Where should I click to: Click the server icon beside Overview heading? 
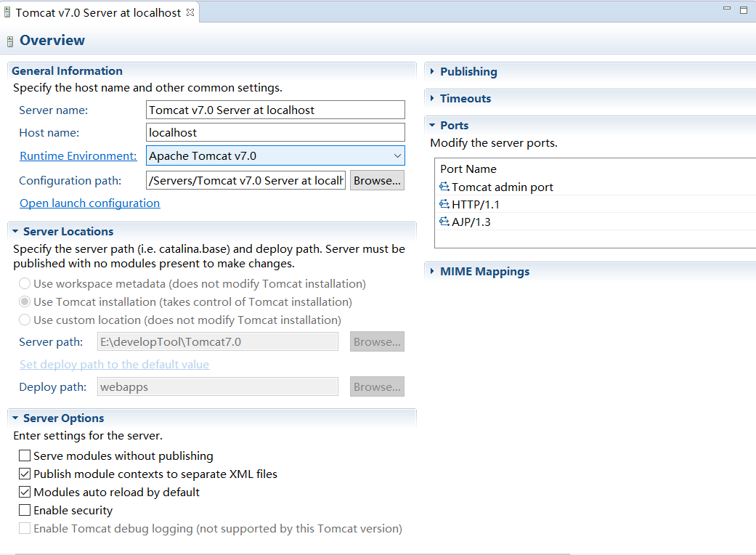tap(10, 41)
